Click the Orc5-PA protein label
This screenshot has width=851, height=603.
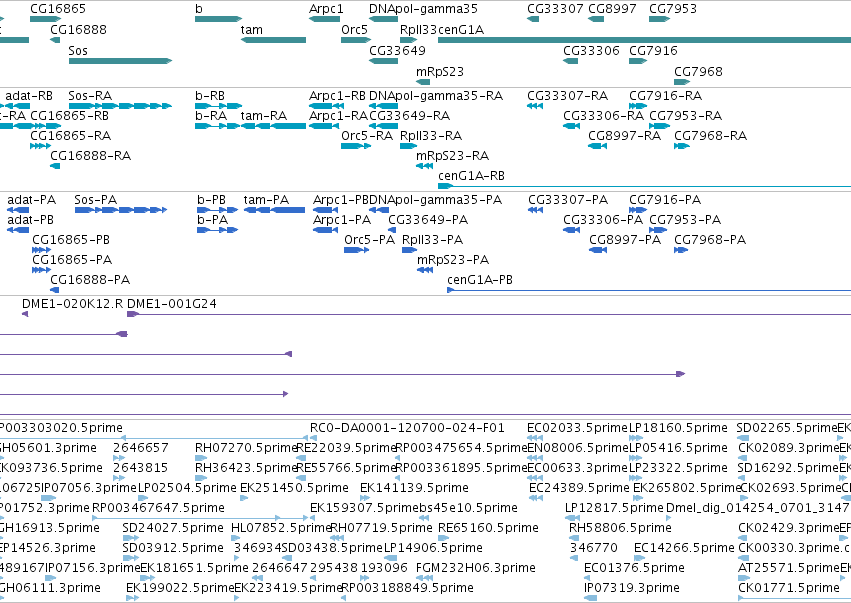point(370,240)
